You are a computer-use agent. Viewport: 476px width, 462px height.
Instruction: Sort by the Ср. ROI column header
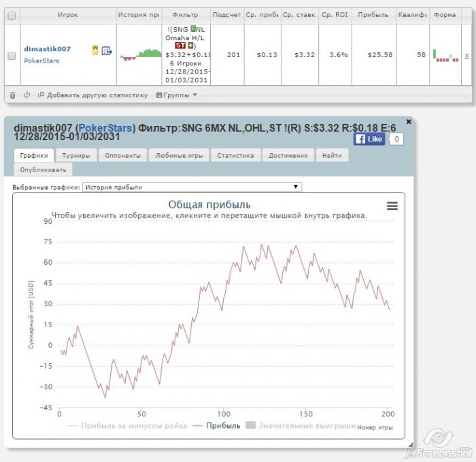[335, 15]
